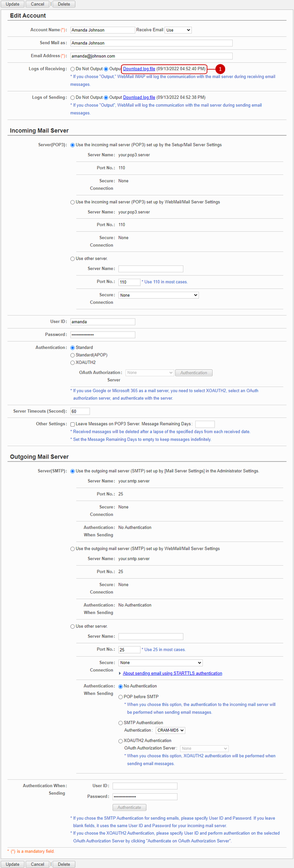Click the bottom Cancel button
This screenshot has height=868, width=294.
(37, 864)
